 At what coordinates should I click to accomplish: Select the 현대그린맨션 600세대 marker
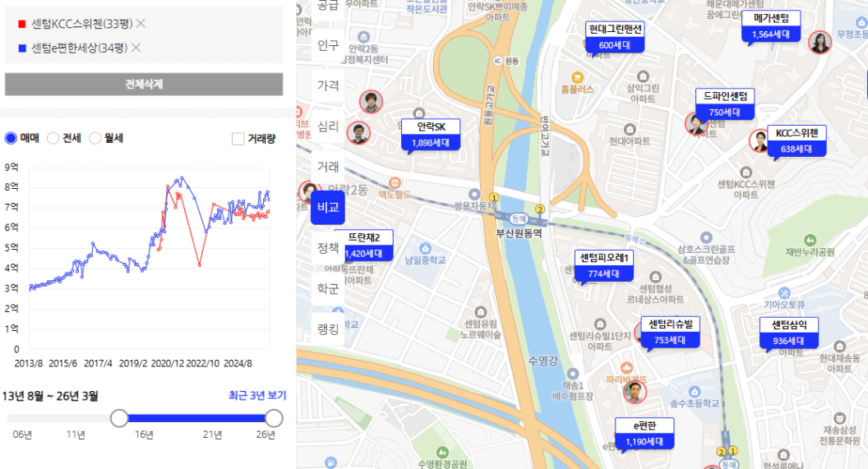[x=615, y=37]
